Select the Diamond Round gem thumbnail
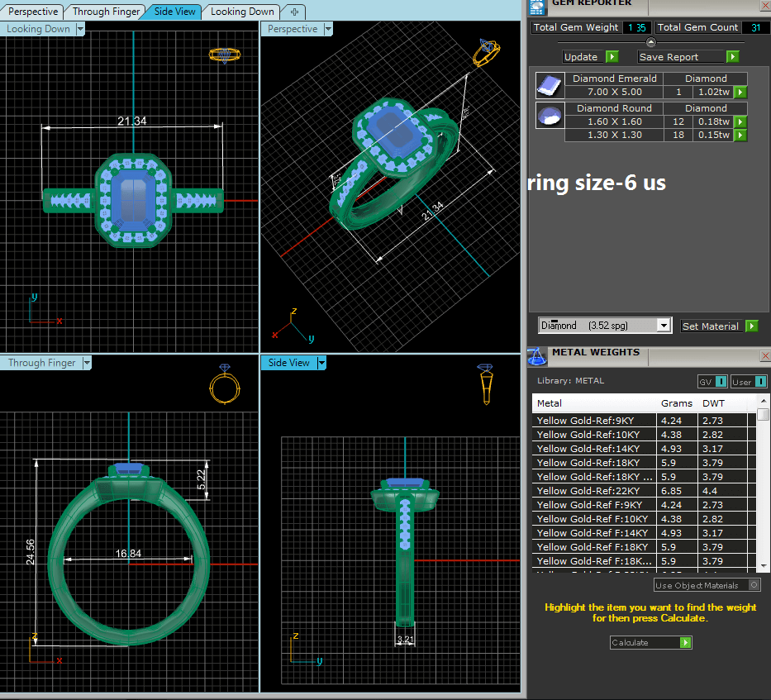 (x=547, y=115)
